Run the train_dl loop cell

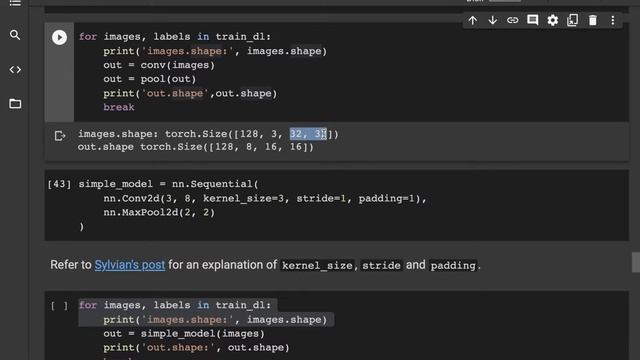tap(59, 37)
